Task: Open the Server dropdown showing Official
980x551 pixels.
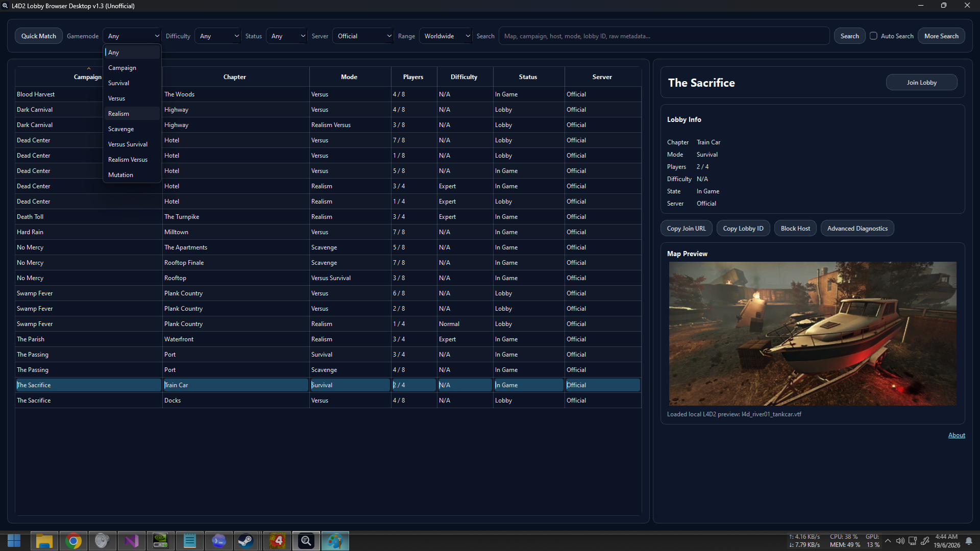Action: tap(363, 36)
